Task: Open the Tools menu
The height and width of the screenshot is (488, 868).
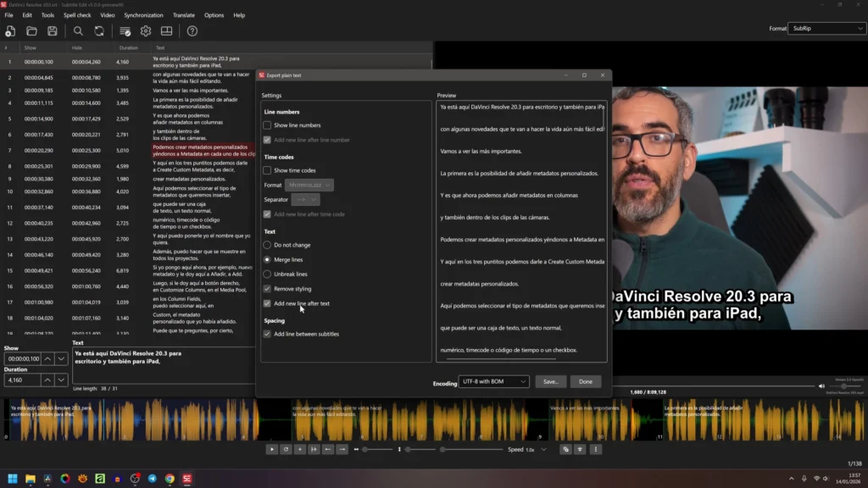Action: 47,15
